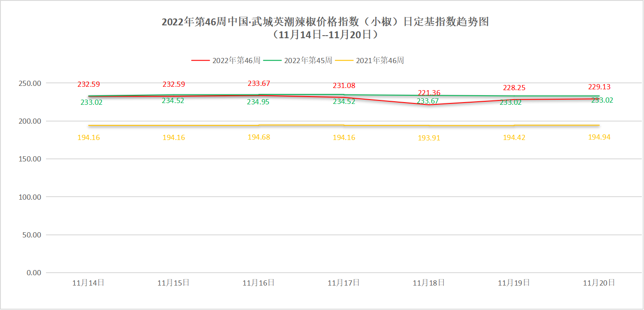
Task: Click the 11月20日 x-axis label
Action: click(599, 283)
